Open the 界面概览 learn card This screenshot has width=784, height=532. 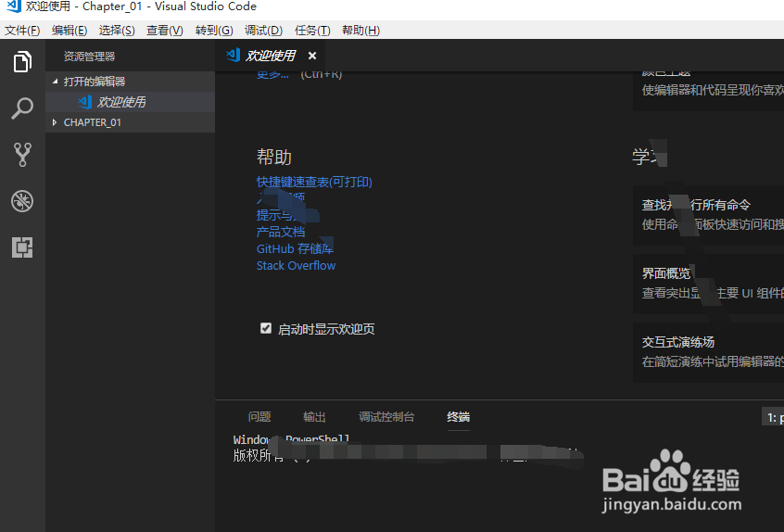(709, 284)
